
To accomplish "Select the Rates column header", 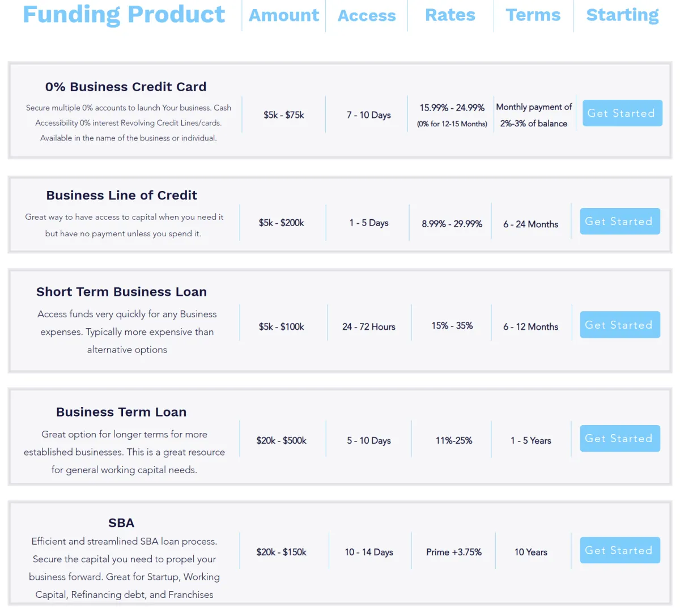I will point(450,15).
